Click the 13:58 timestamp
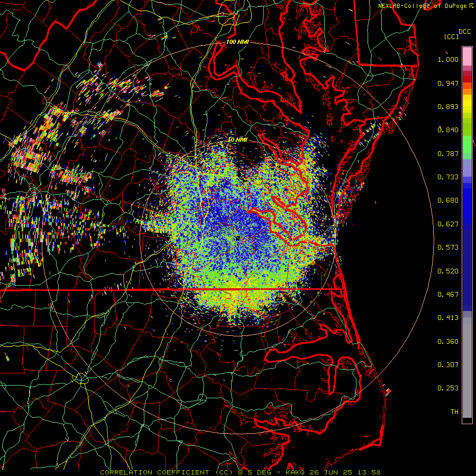The height and width of the screenshot is (476, 476). point(369,472)
